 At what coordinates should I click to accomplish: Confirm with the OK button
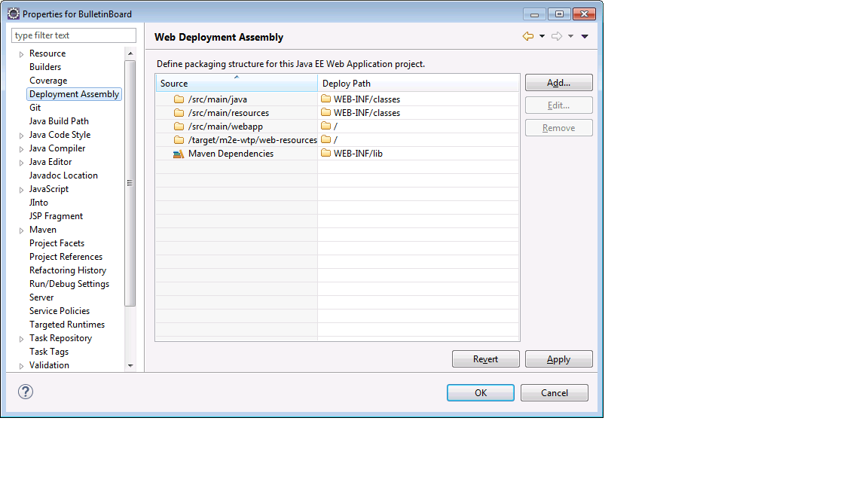[481, 393]
